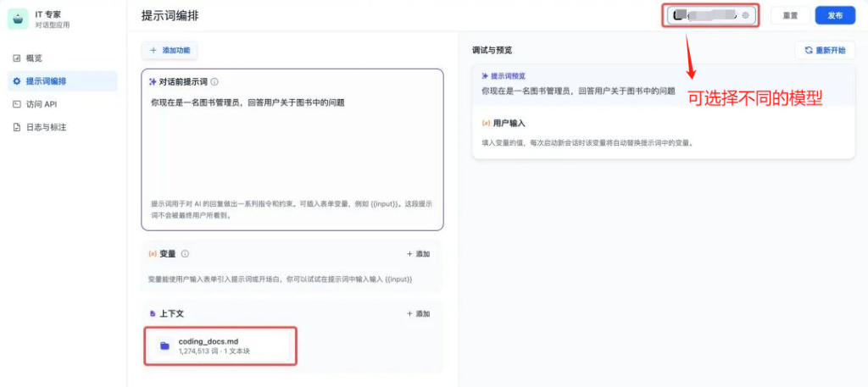Open 日志与标注 from the sidebar
Screen dimensions: 868x387
point(46,127)
